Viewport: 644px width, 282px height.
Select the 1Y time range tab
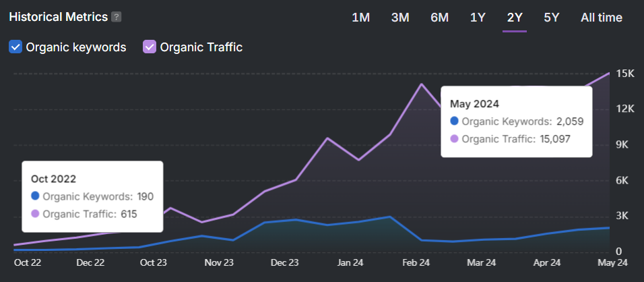click(x=478, y=18)
